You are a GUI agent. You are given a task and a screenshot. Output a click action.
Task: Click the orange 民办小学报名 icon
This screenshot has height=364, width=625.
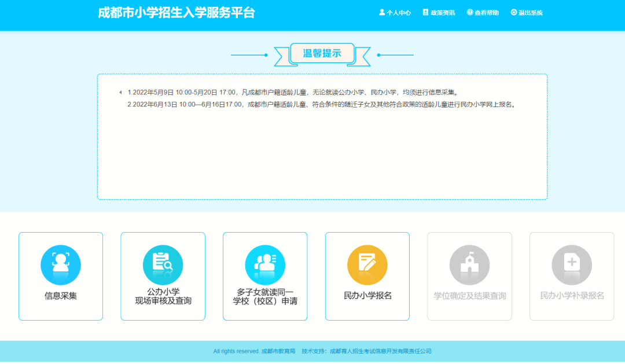(367, 264)
